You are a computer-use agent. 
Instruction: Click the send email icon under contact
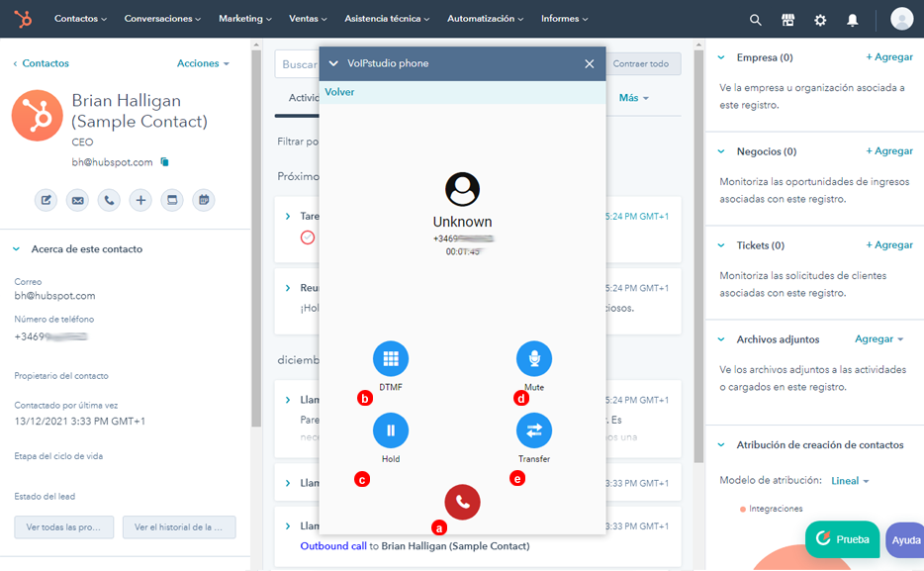[77, 200]
